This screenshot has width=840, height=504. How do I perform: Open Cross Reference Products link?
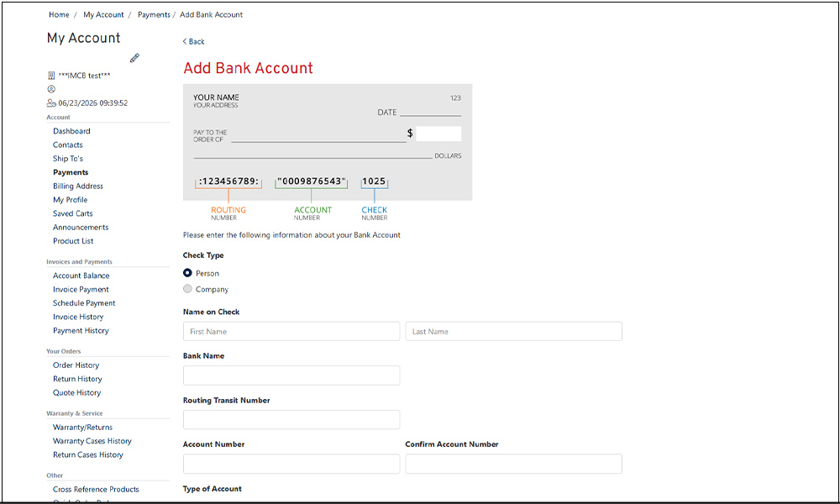[96, 489]
